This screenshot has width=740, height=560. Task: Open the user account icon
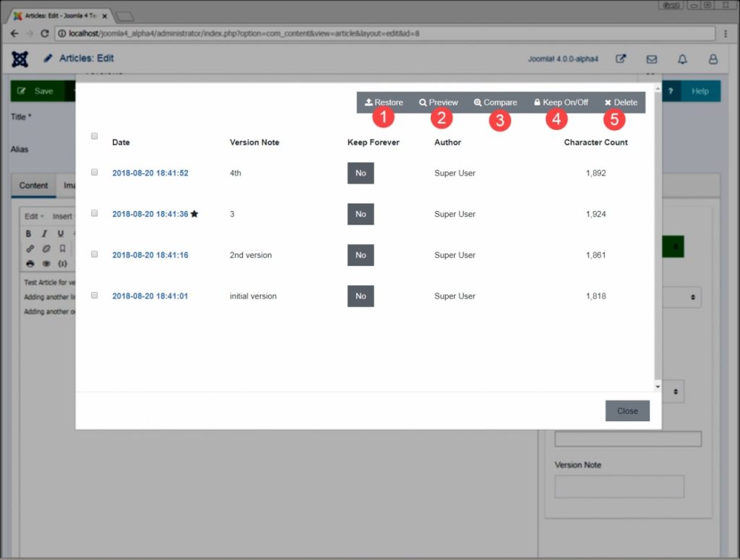(x=713, y=59)
